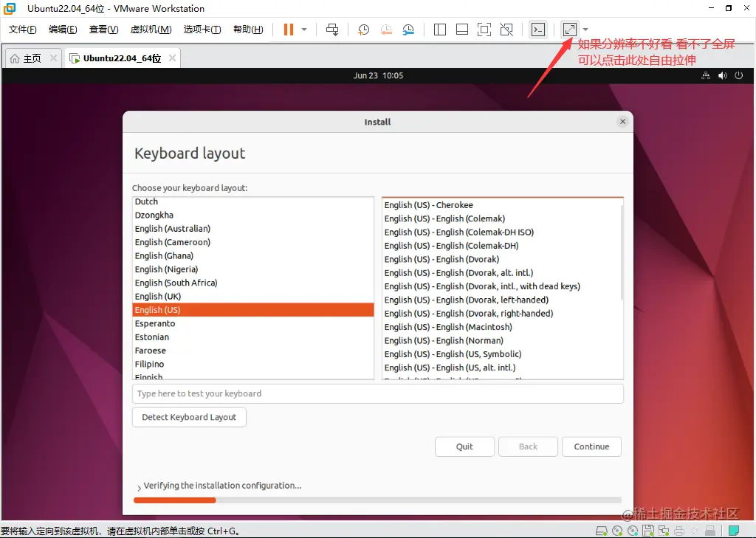Open the 帮助(H) menu

coord(248,30)
